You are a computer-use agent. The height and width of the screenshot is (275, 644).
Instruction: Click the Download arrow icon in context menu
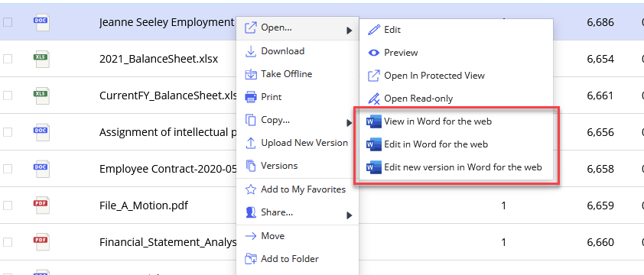pyautogui.click(x=250, y=51)
